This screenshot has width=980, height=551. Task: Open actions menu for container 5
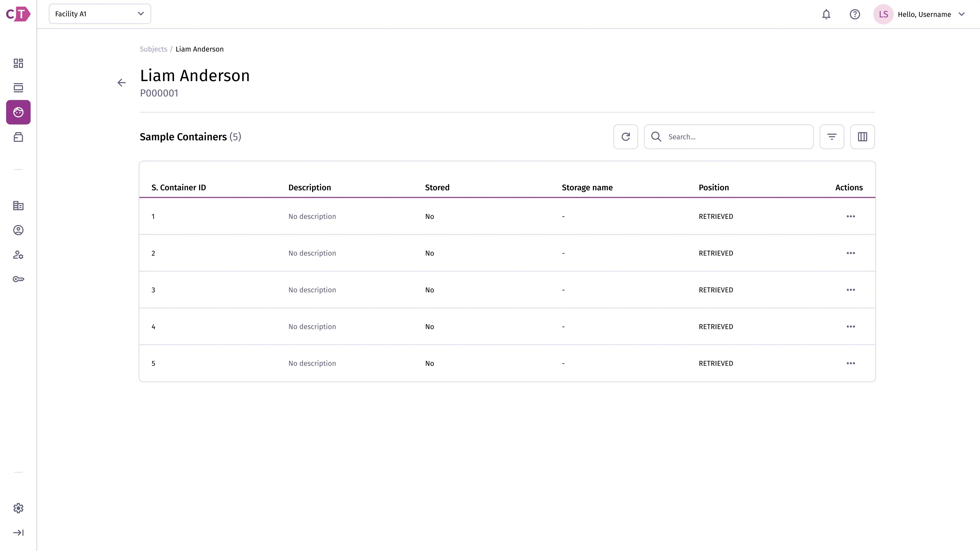(x=851, y=364)
